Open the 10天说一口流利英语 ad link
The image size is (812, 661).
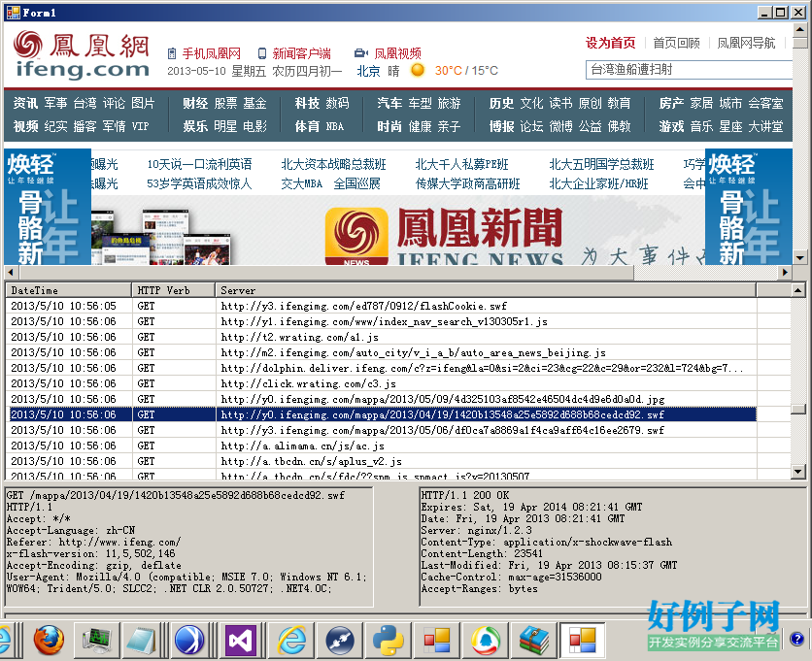pos(199,164)
